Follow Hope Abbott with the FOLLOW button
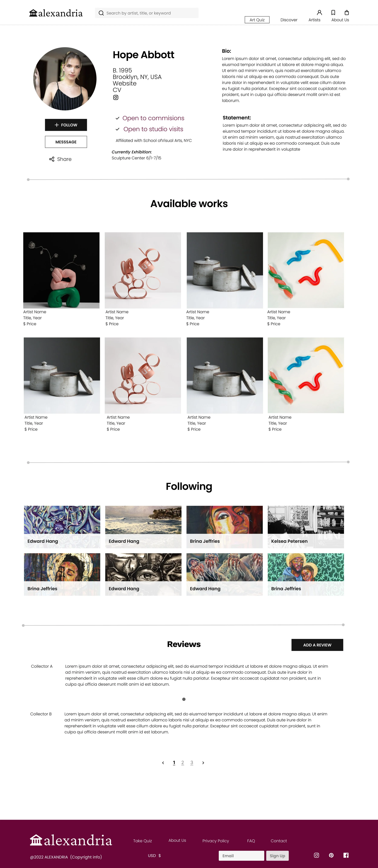378x868 pixels. point(66,125)
